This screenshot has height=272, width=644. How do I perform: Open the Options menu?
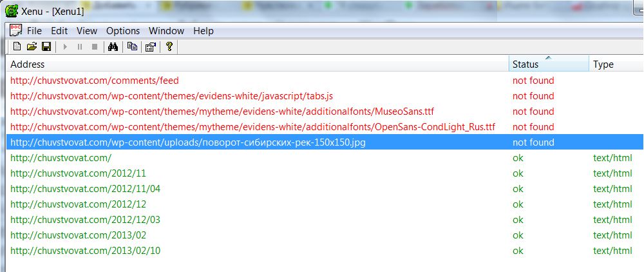(123, 31)
